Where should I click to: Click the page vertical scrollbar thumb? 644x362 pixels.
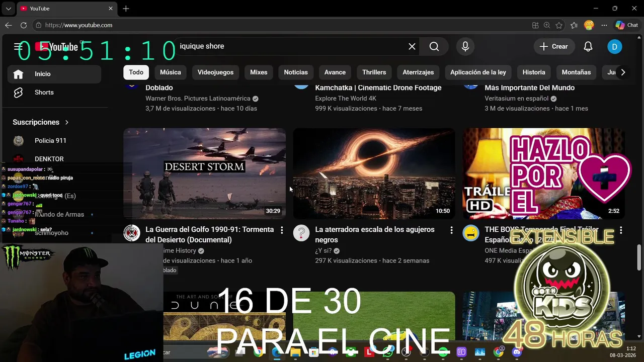(x=639, y=258)
